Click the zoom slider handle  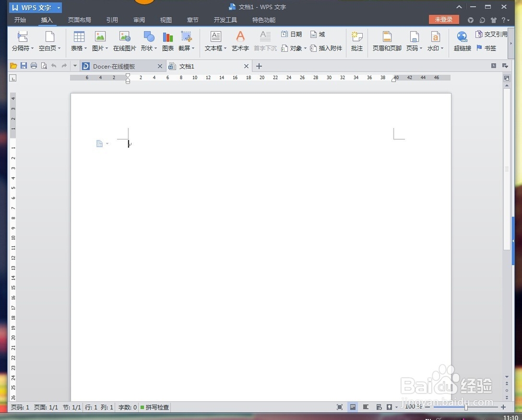point(466,407)
